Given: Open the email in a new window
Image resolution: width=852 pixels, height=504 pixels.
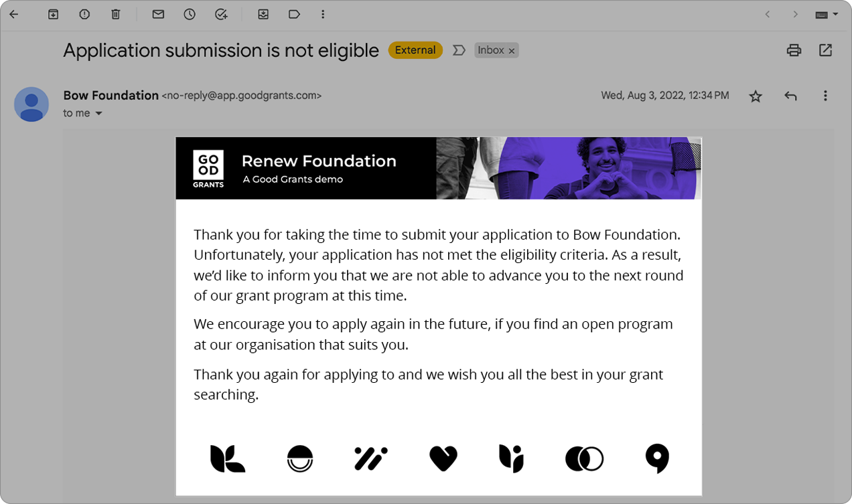Looking at the screenshot, I should pyautogui.click(x=825, y=50).
